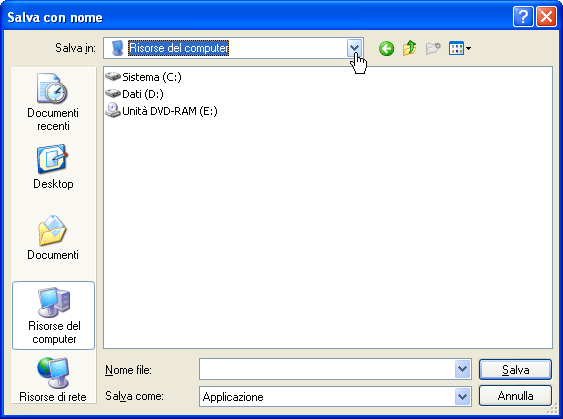Open the Views menu icon
This screenshot has width=563, height=419.
[460, 48]
